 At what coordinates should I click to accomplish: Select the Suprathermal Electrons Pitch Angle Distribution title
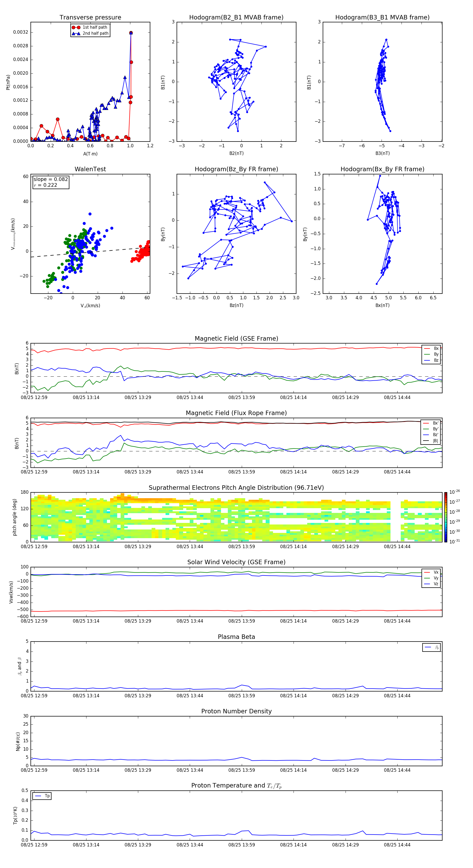[236, 488]
